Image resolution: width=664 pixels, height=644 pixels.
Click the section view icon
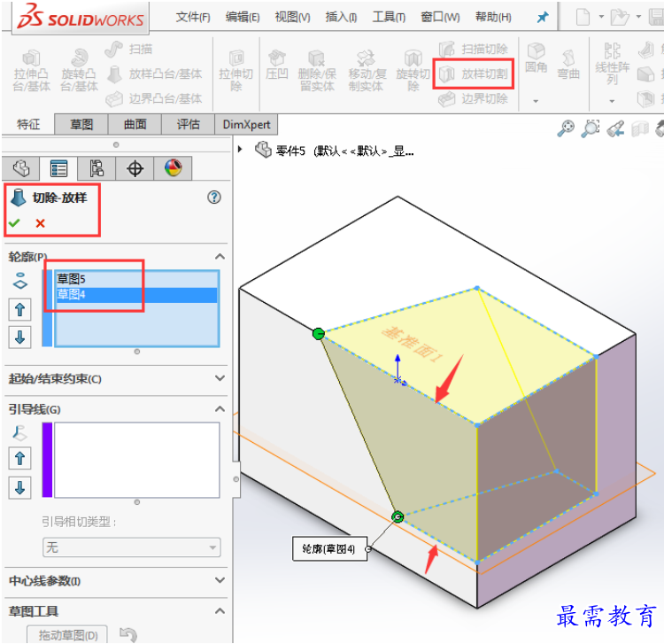point(640,129)
